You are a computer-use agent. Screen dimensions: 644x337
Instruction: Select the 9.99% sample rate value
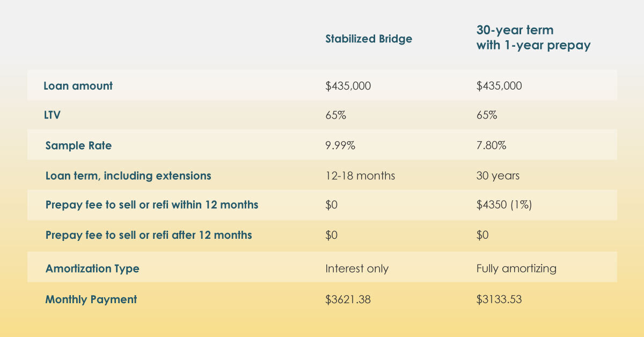click(x=340, y=145)
